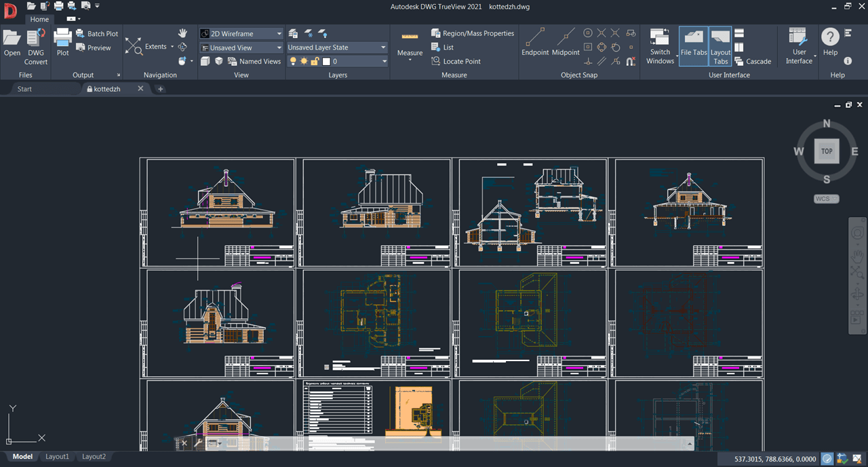This screenshot has width=868, height=467.
Task: Click the white layer 0 color swatch
Action: tap(325, 61)
